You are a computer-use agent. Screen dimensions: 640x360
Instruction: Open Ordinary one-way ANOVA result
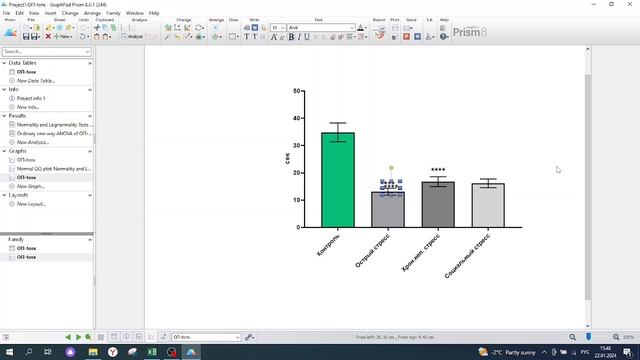(x=54, y=133)
